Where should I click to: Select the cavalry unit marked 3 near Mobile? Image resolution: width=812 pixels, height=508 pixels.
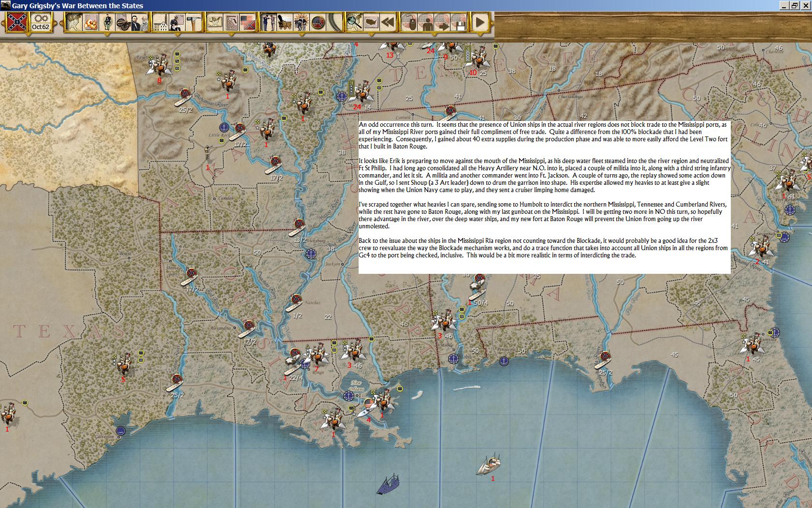444,320
